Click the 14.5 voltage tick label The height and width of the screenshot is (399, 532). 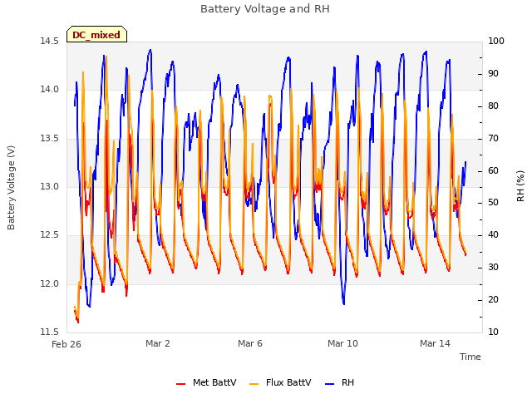point(49,41)
